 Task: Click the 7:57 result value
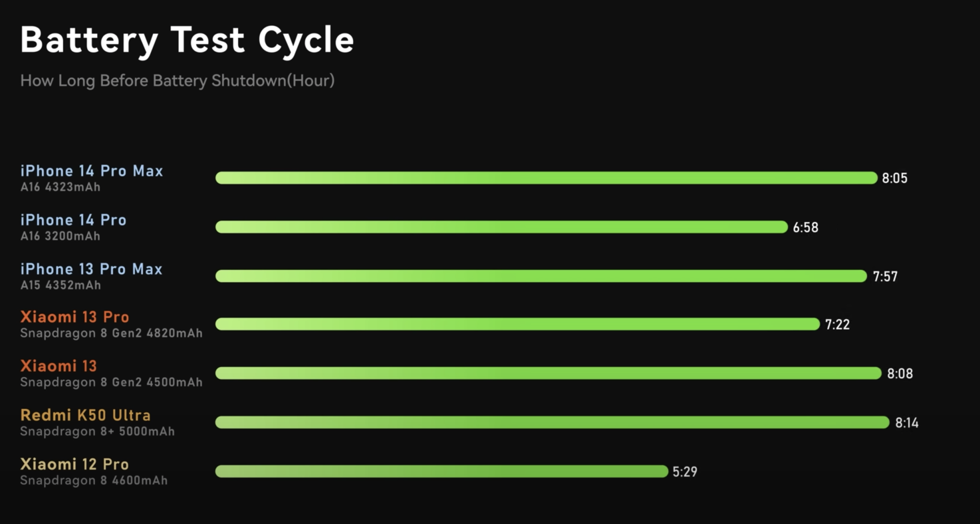point(885,277)
